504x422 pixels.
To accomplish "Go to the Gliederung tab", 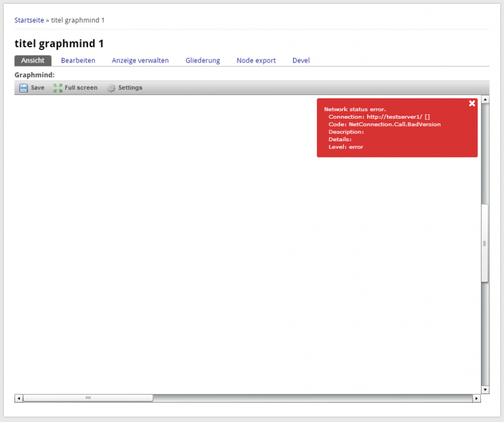I will 203,60.
